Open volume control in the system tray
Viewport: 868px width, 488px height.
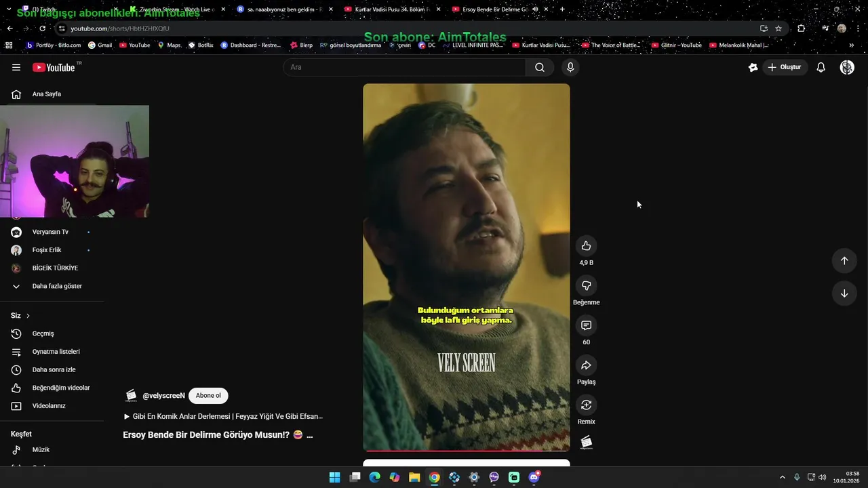point(823,477)
